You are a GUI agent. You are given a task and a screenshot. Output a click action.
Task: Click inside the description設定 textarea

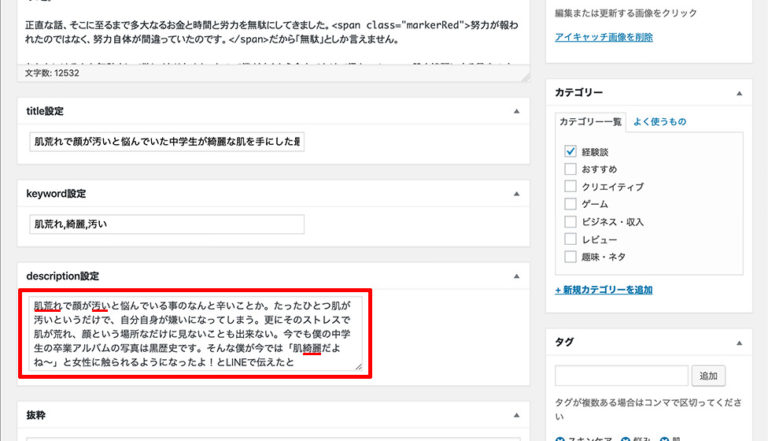195,333
